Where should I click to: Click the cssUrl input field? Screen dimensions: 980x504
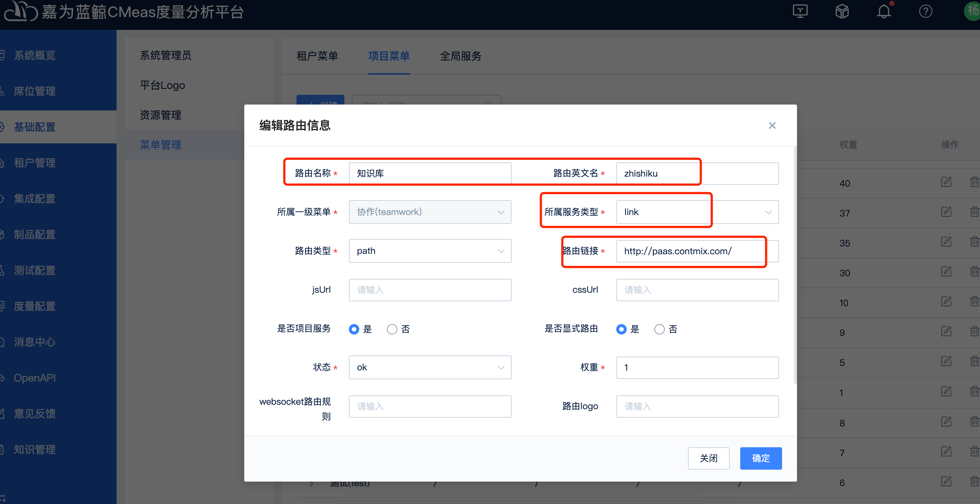(x=697, y=290)
